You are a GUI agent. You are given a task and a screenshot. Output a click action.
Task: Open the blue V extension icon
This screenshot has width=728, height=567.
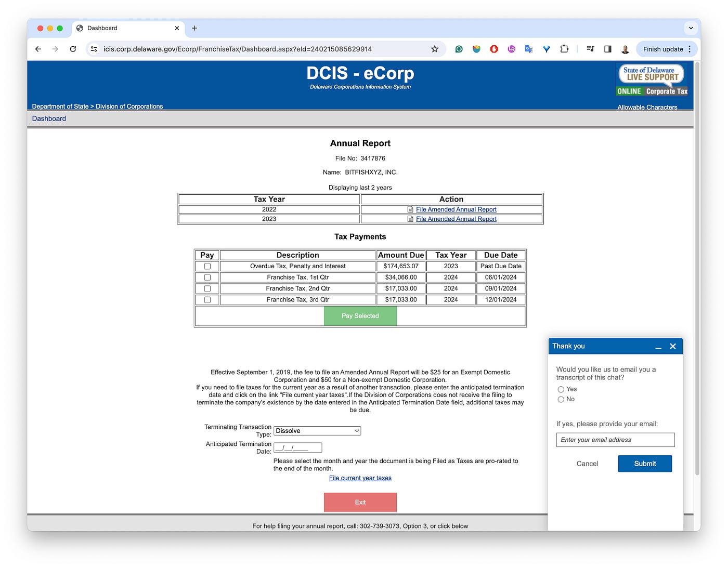[x=547, y=49]
